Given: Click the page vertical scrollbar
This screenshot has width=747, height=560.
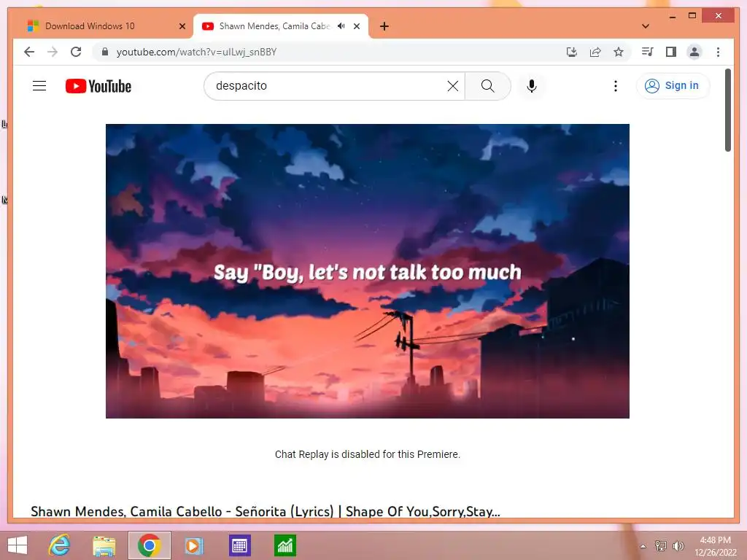Looking at the screenshot, I should pos(727,110).
